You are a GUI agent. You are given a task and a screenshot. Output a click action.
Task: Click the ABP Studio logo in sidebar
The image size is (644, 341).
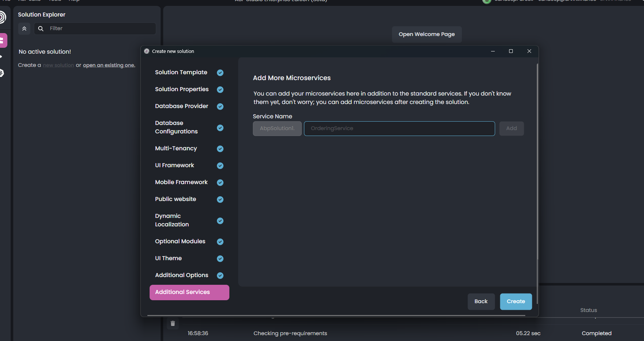point(2,17)
